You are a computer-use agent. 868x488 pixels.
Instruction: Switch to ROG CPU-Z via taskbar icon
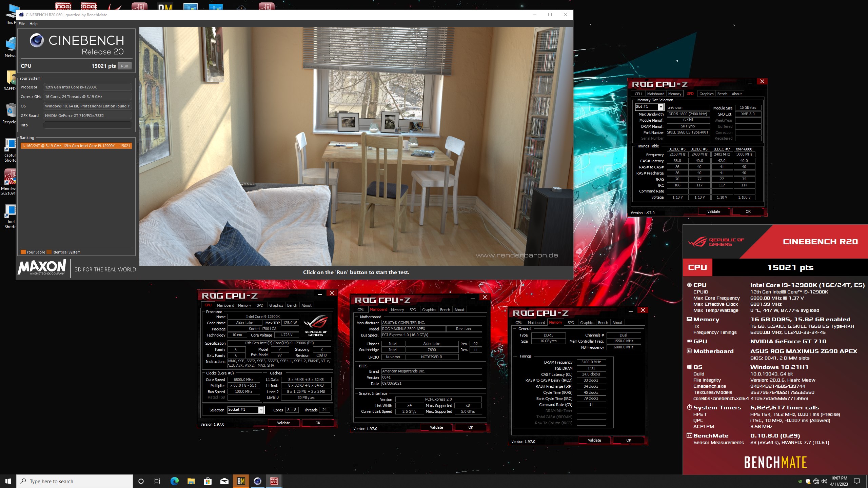tap(274, 481)
